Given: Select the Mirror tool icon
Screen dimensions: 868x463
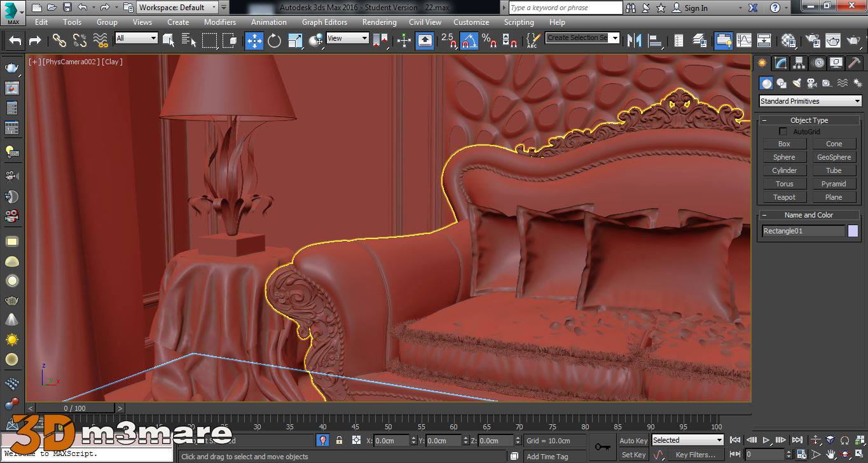Looking at the screenshot, I should point(634,40).
